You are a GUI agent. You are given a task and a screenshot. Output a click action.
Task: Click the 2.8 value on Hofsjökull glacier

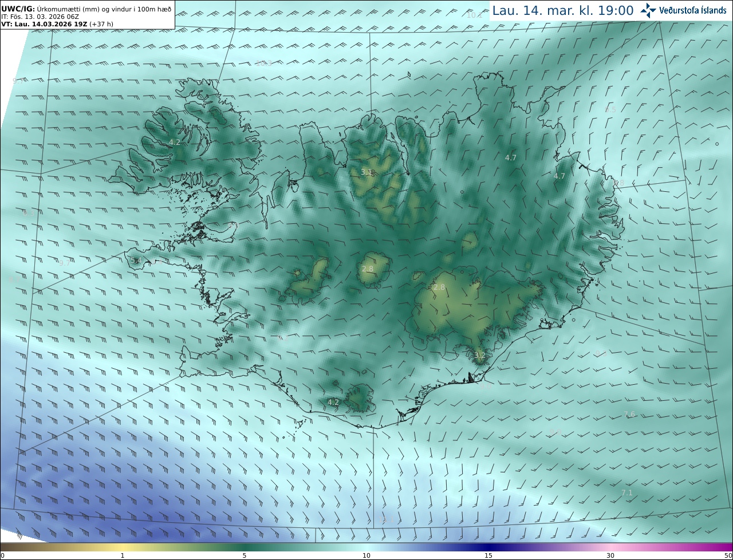point(368,269)
